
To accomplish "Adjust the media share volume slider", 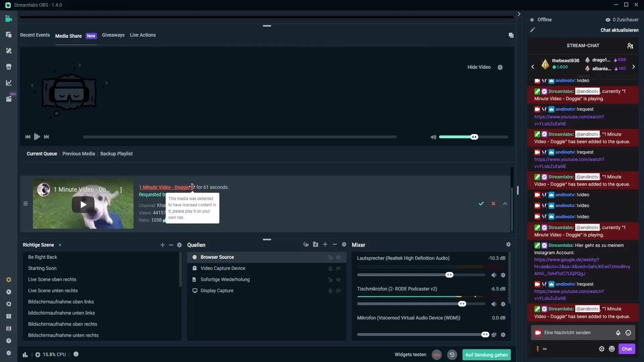I will click(x=473, y=137).
